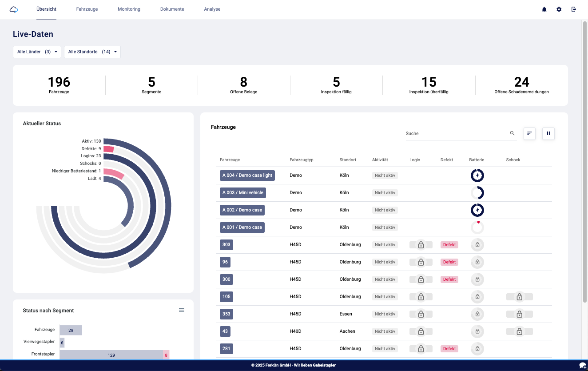Open the Fahrzeuge navigation tab
The height and width of the screenshot is (371, 588).
click(87, 9)
